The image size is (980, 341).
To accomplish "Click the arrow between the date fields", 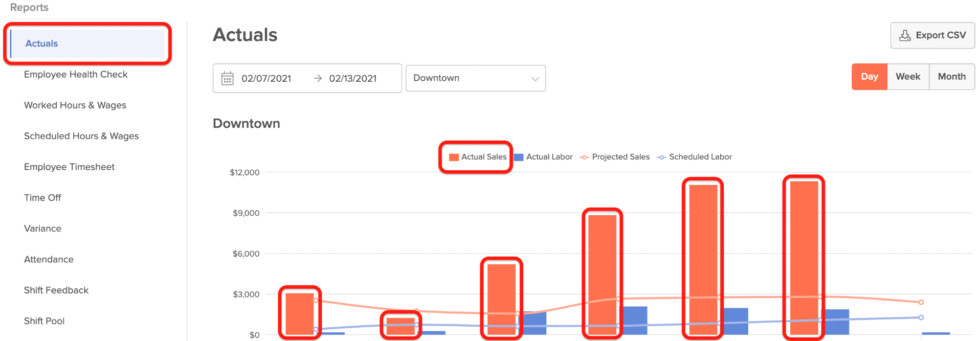I will click(318, 78).
